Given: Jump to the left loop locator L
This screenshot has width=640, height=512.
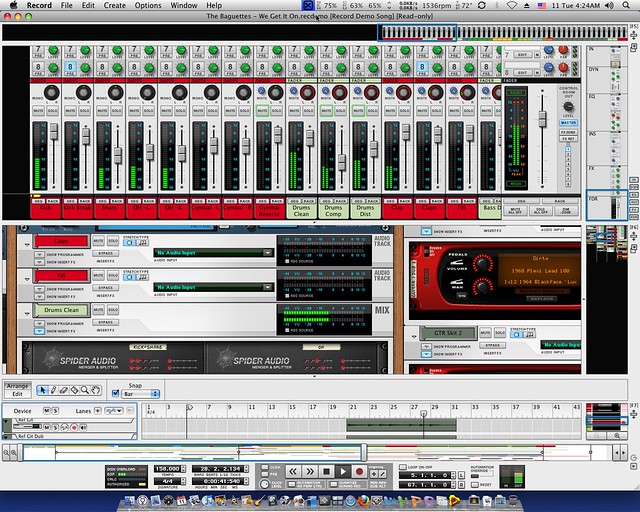Looking at the screenshot, I should point(461,475).
